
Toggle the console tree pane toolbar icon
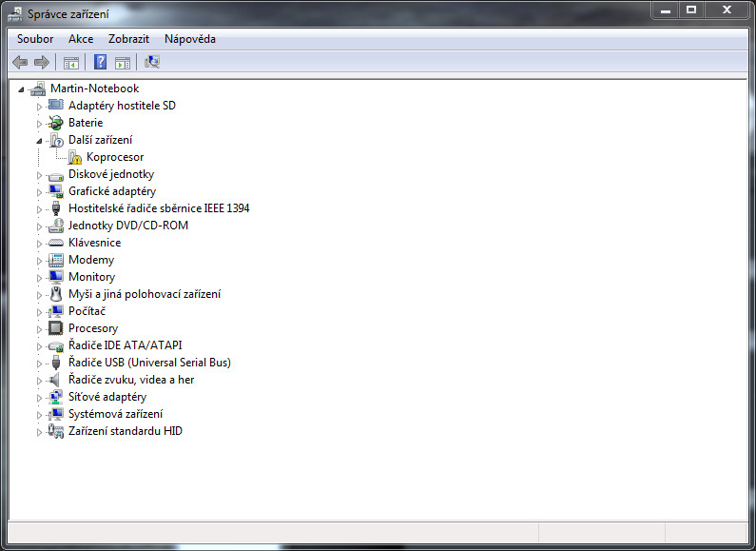71,62
